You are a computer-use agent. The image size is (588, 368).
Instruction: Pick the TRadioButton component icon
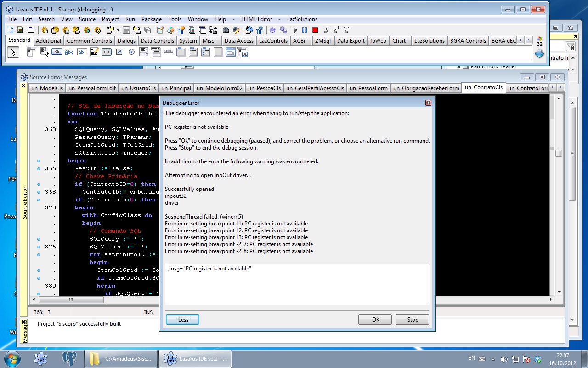click(131, 52)
